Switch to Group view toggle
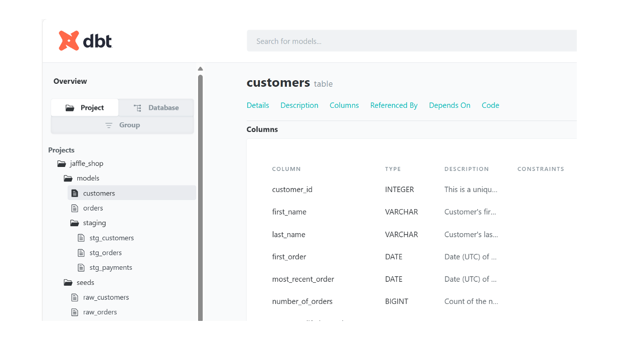The height and width of the screenshot is (354, 644). (x=122, y=125)
